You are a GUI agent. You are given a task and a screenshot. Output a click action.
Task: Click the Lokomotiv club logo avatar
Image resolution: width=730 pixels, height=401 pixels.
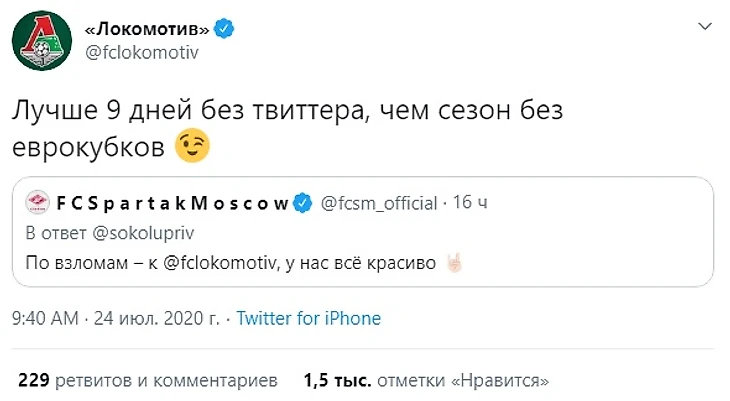click(40, 41)
